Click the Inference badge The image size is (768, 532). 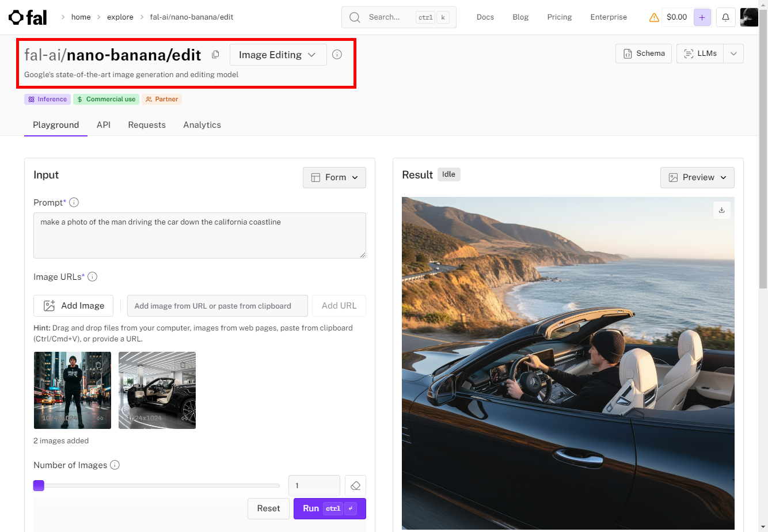(47, 99)
